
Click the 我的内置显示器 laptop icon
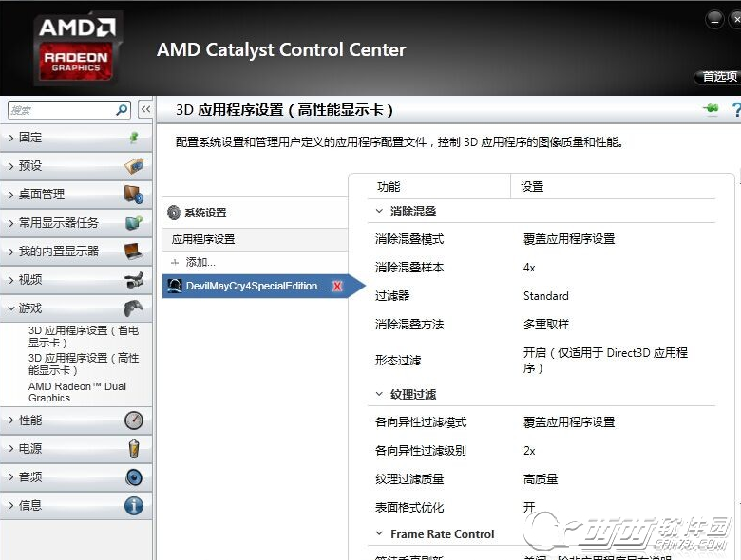click(x=134, y=252)
